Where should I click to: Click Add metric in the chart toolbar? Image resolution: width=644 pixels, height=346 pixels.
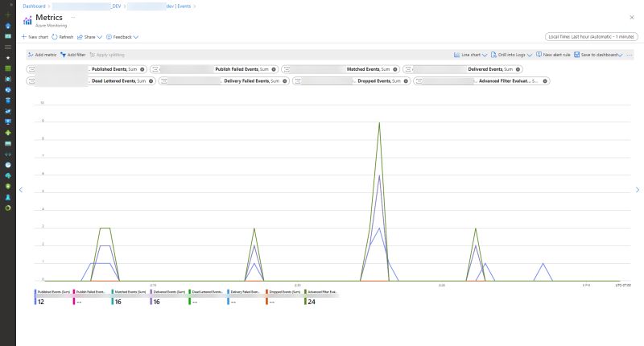(x=42, y=55)
